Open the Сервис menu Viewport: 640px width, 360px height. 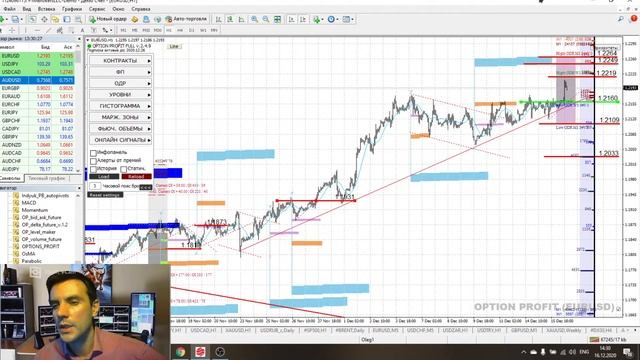point(97,9)
